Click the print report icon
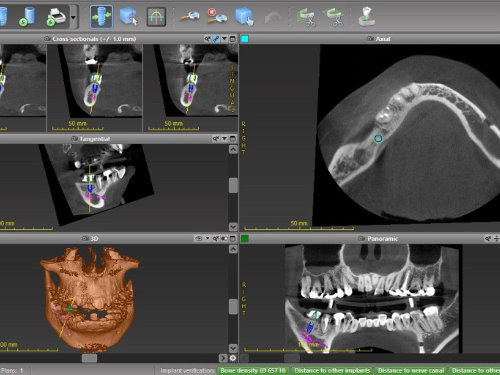 [x=56, y=16]
